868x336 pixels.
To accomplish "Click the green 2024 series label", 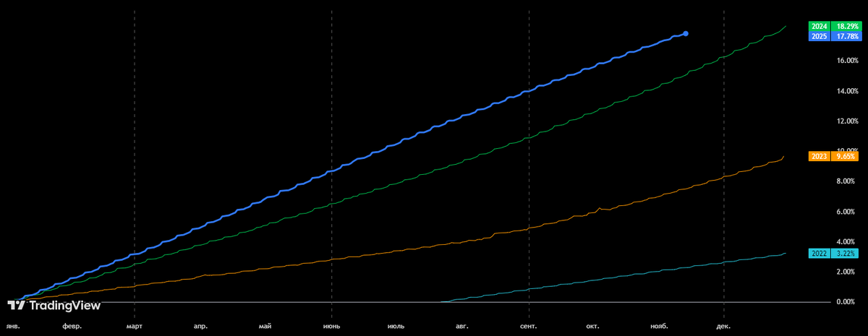I will coord(818,26).
